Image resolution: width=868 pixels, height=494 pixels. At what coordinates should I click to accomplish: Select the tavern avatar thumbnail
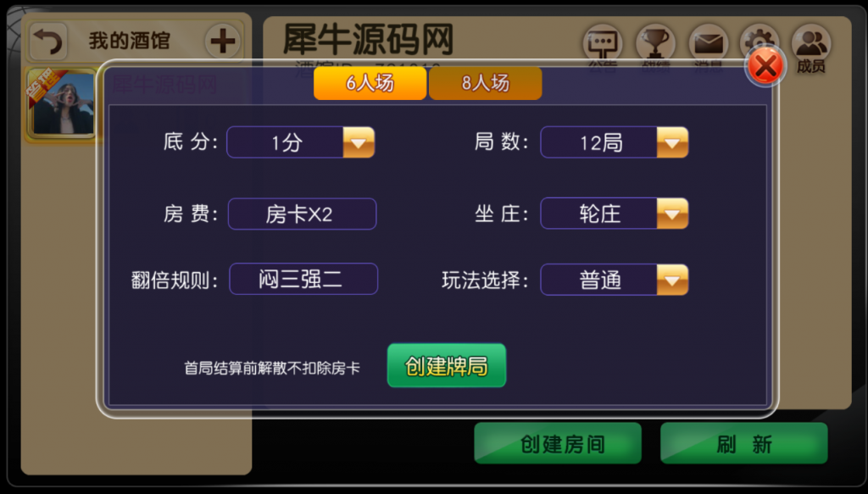pos(61,103)
